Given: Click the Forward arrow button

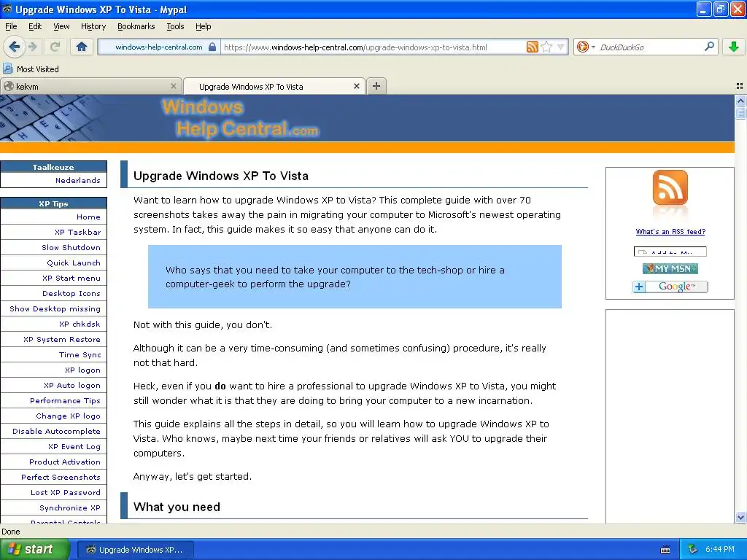Looking at the screenshot, I should [x=32, y=47].
